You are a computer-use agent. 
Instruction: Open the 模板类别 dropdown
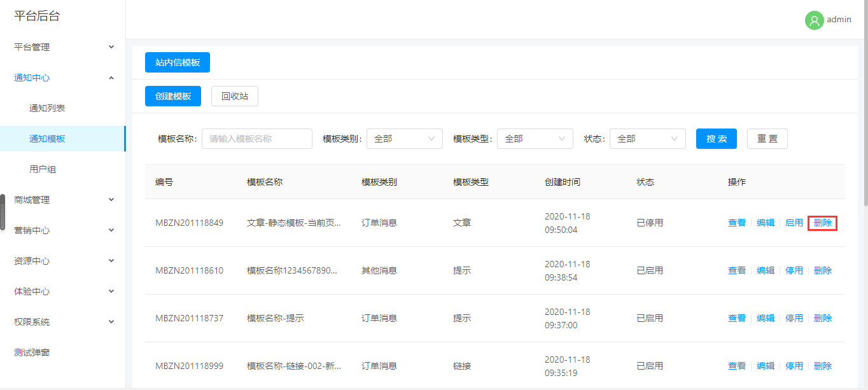point(405,139)
